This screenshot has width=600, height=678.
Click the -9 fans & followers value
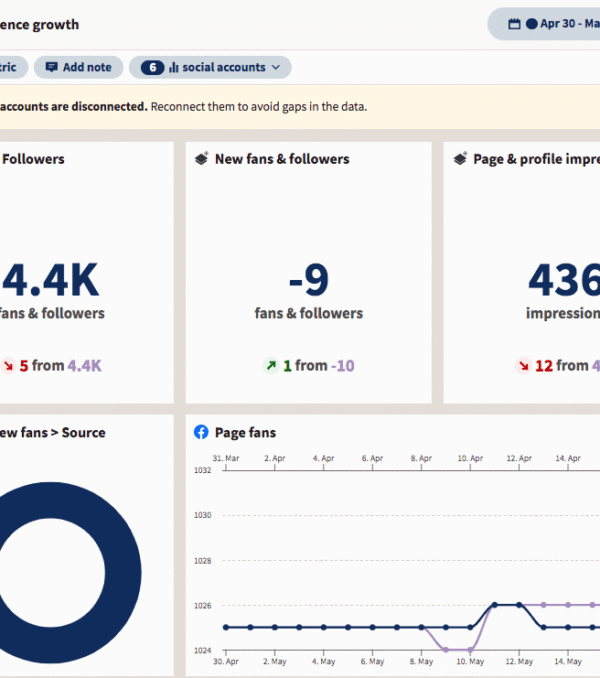coord(309,280)
